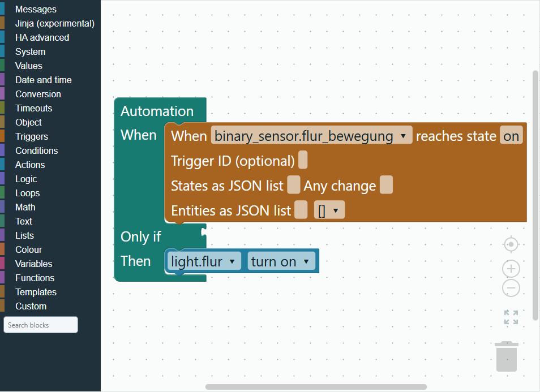Viewport: 540px width, 392px height.
Task: Select the Automation block header
Action: (157, 111)
